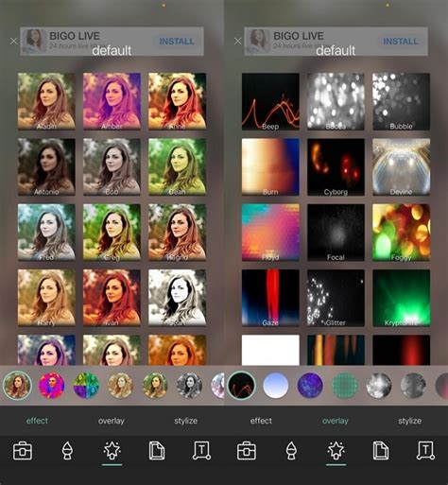The width and height of the screenshot is (448, 485).
Task: Choose the teal grid pattern overlay pack circle
Action: 344,385
